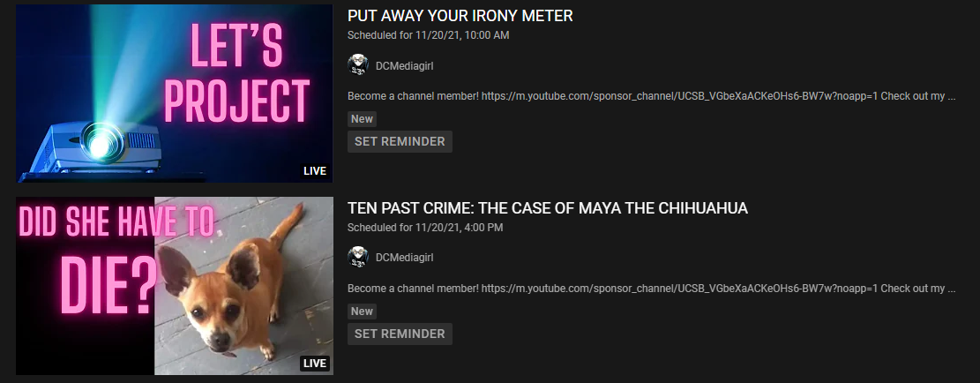Set reminder for TEN PAST CRIME stream
The width and height of the screenshot is (980, 383).
tap(400, 334)
